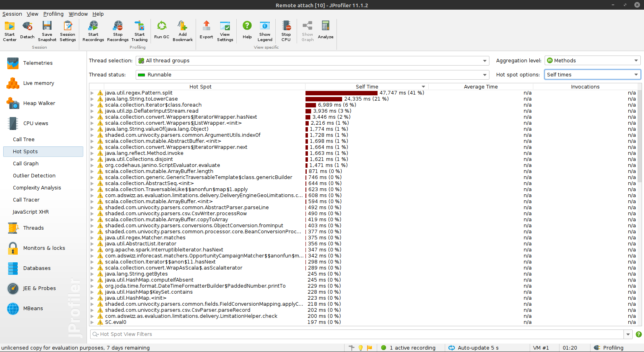Open Hot spot options Self times dropdown
644x352 pixels.
coord(592,75)
